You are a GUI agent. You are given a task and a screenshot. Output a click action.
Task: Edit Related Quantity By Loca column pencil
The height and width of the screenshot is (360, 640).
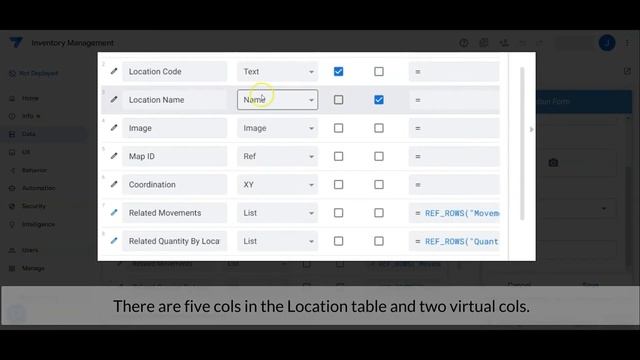[x=114, y=241]
